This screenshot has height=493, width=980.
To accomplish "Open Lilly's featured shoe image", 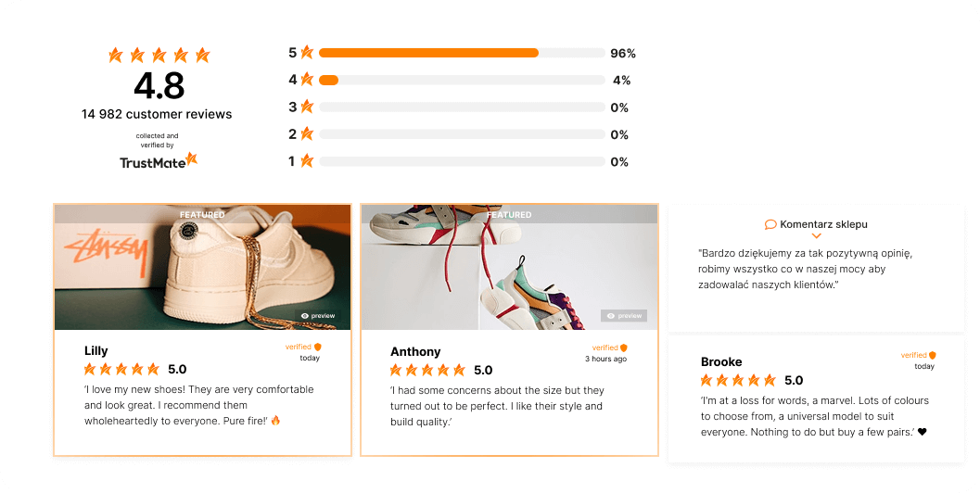I will [x=202, y=268].
